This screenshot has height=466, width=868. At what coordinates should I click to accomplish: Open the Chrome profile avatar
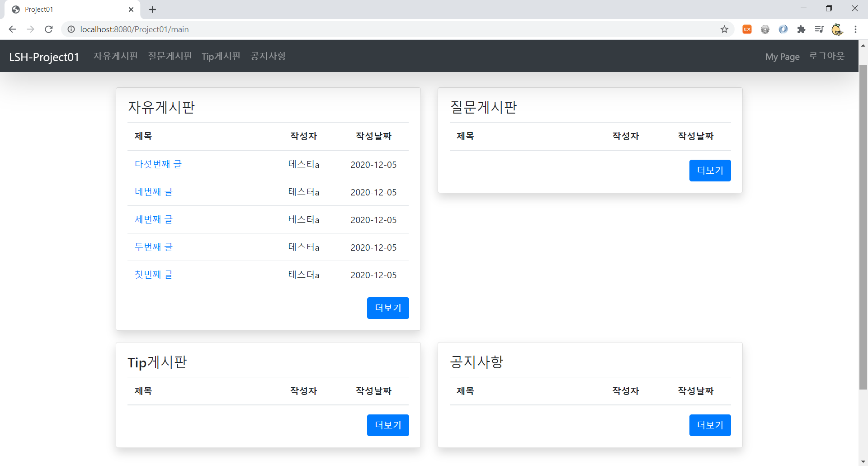(x=837, y=29)
